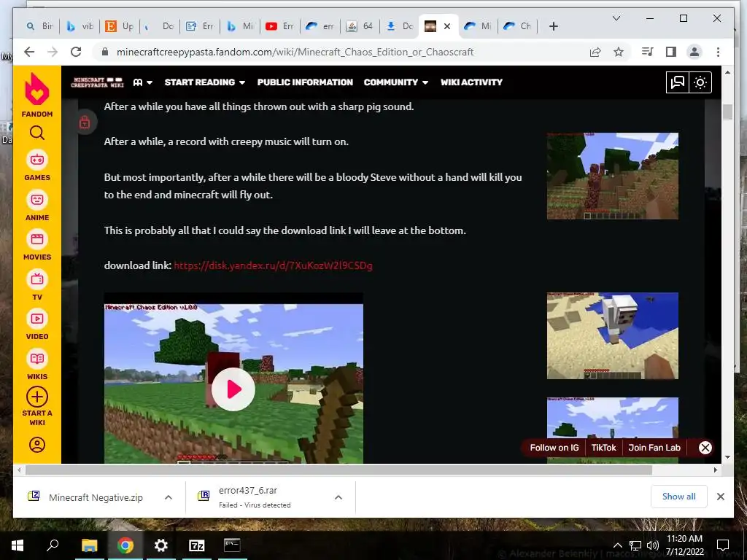Show all downloads
The height and width of the screenshot is (560, 747).
[678, 496]
